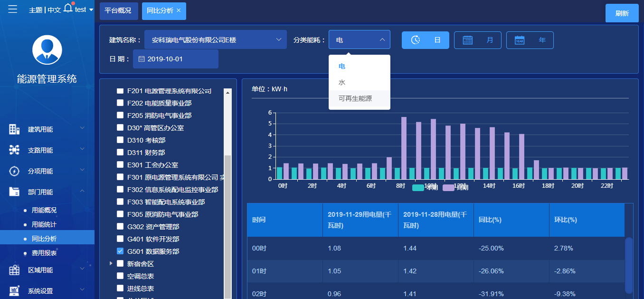Click the calendar icon on 月 button

click(468, 40)
